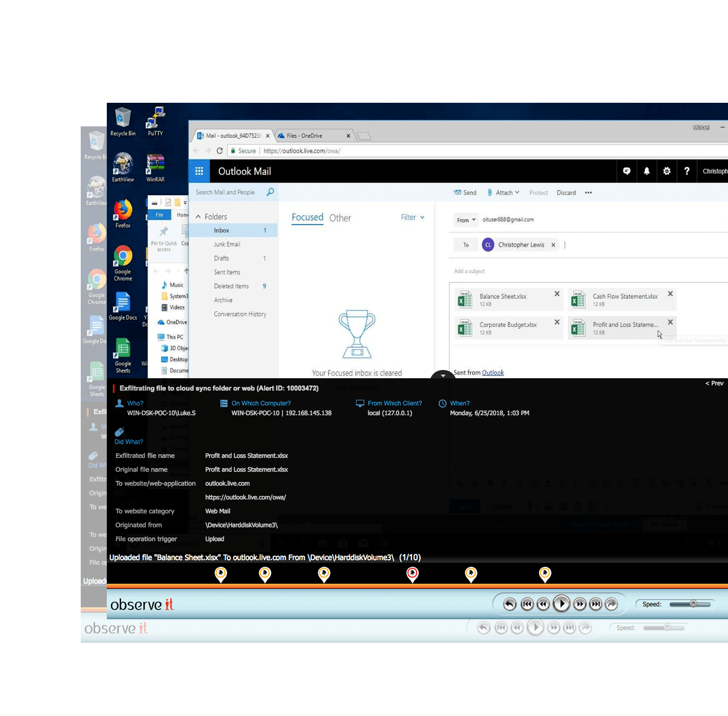This screenshot has height=716, width=728.
Task: Open the Outlook app launcher grid
Action: [x=199, y=171]
